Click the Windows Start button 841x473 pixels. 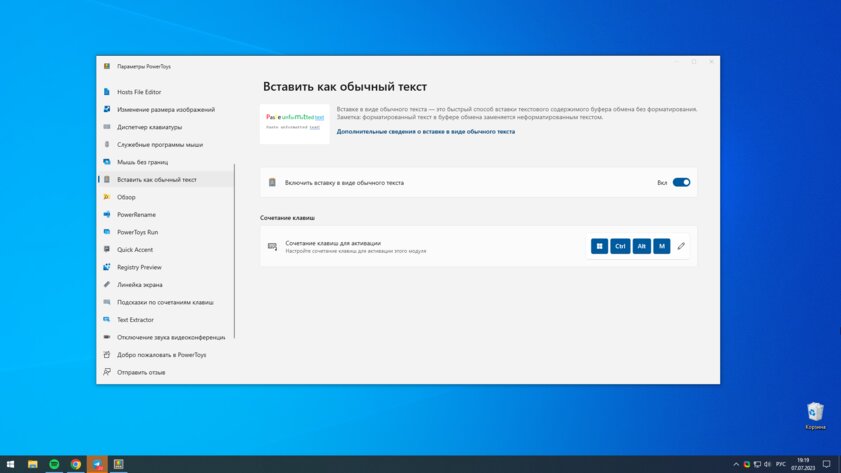(10, 464)
